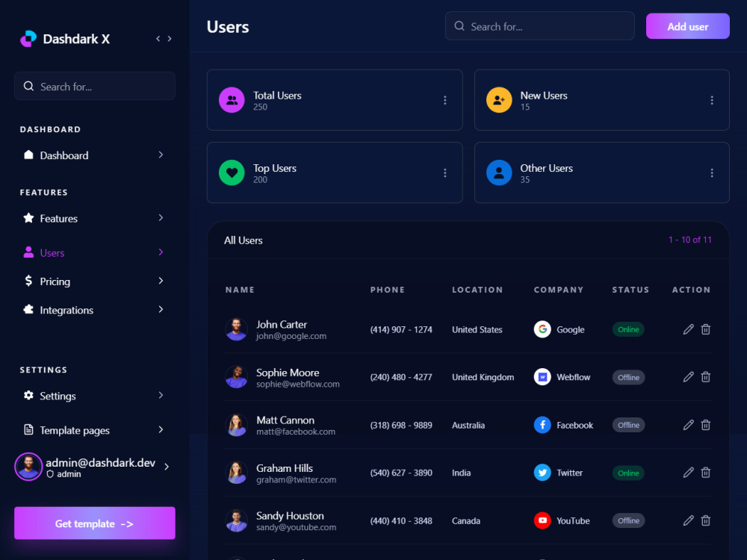This screenshot has width=747, height=560.
Task: Open Settings in the sidebar
Action: (94, 396)
